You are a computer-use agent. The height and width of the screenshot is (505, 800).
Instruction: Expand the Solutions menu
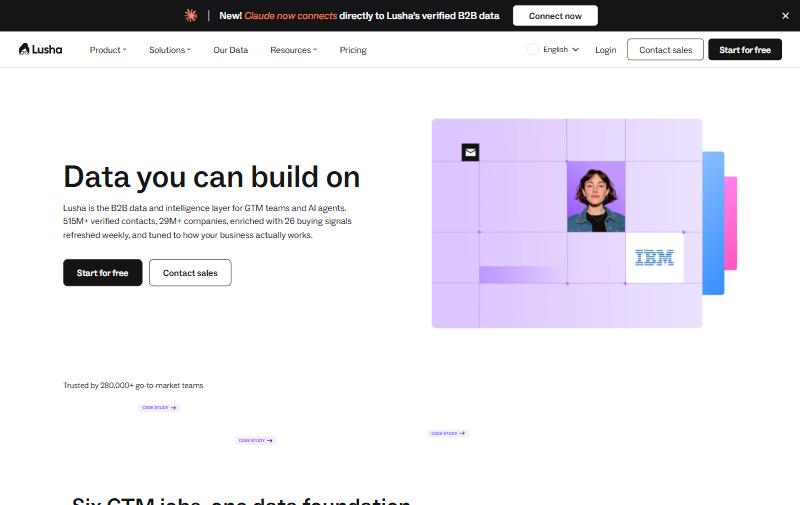(x=169, y=50)
